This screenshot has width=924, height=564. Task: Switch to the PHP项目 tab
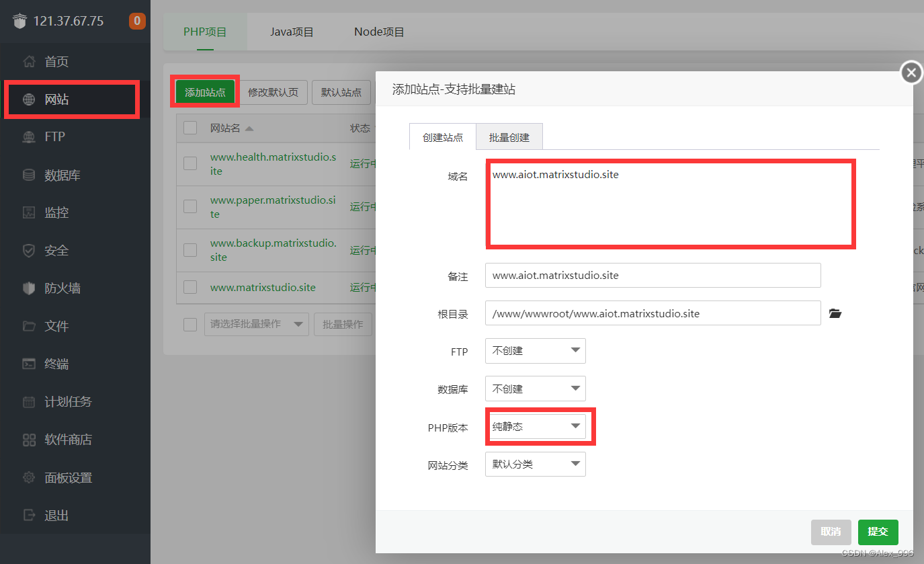(205, 32)
